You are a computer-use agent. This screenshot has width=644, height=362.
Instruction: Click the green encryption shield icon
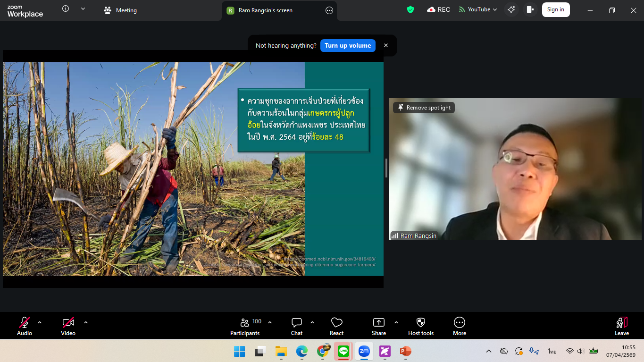pos(410,9)
